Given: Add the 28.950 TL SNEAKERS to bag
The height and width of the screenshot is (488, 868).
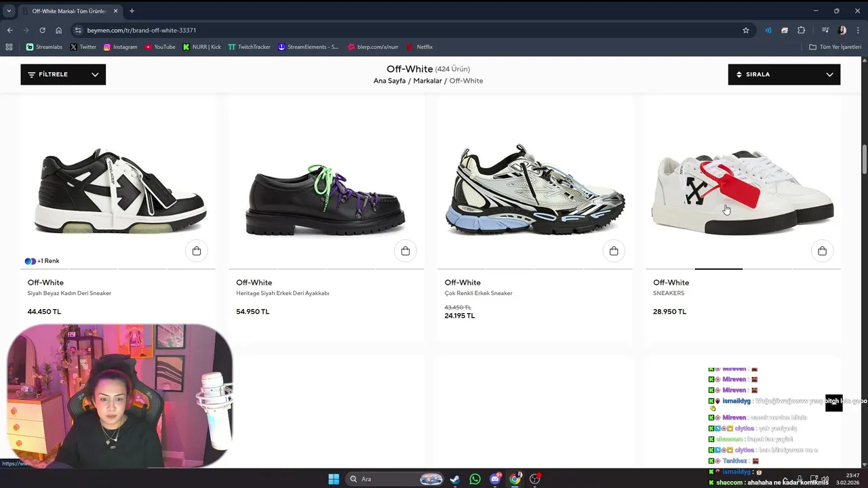Looking at the screenshot, I should pyautogui.click(x=822, y=251).
